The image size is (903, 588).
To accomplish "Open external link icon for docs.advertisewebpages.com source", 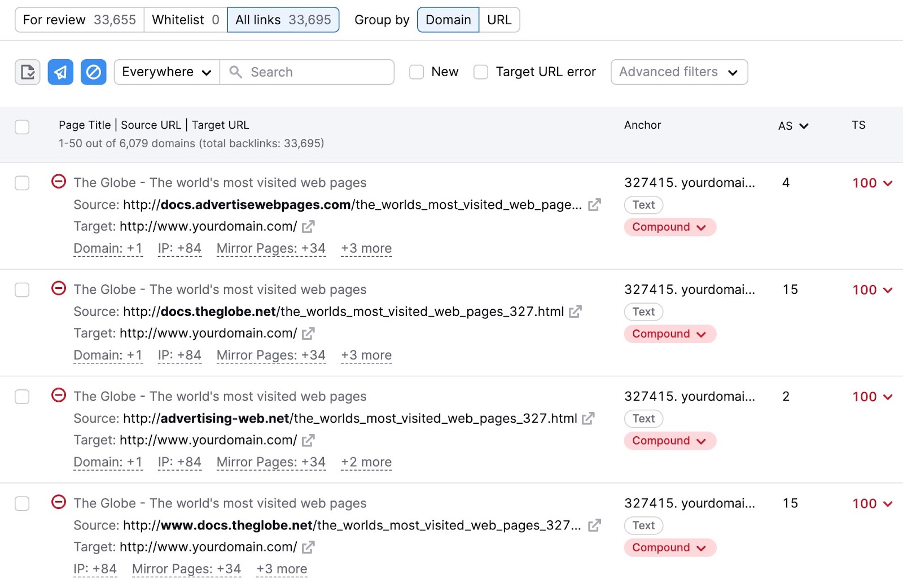I will click(x=594, y=205).
